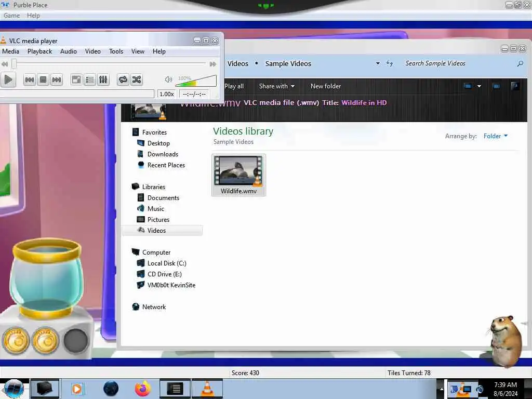Viewport: 532px width, 399px height.
Task: Open Purble Place Game menu
Action: 11,16
